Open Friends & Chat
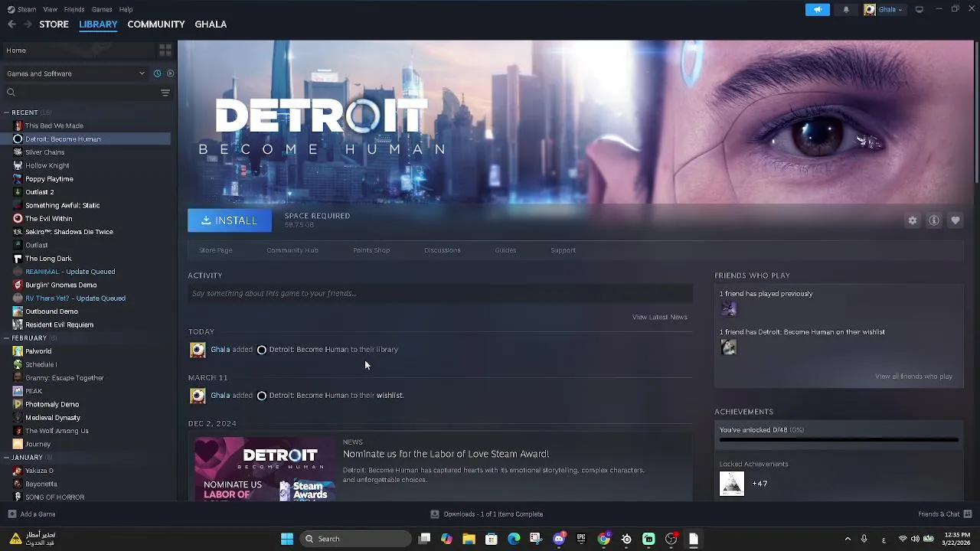 tap(945, 514)
